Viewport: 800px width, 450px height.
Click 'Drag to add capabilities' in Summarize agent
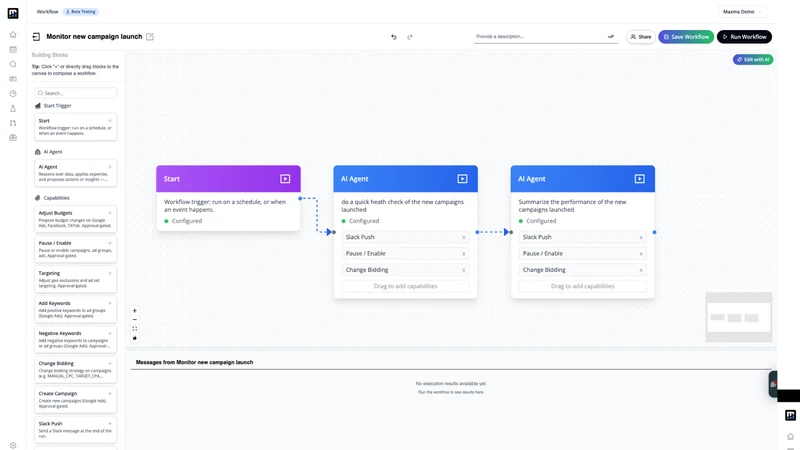coord(583,286)
